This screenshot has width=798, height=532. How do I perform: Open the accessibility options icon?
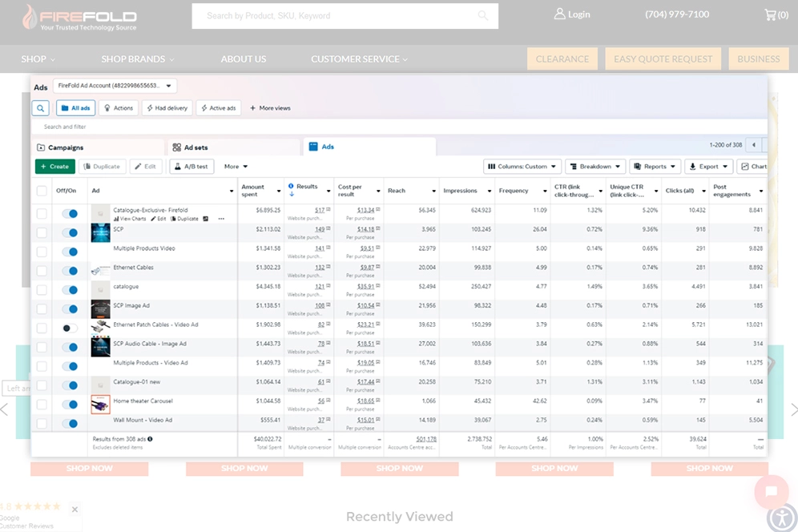click(782, 518)
